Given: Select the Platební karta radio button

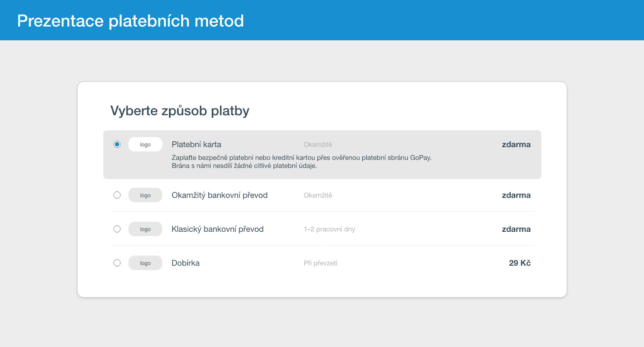Looking at the screenshot, I should click(117, 144).
